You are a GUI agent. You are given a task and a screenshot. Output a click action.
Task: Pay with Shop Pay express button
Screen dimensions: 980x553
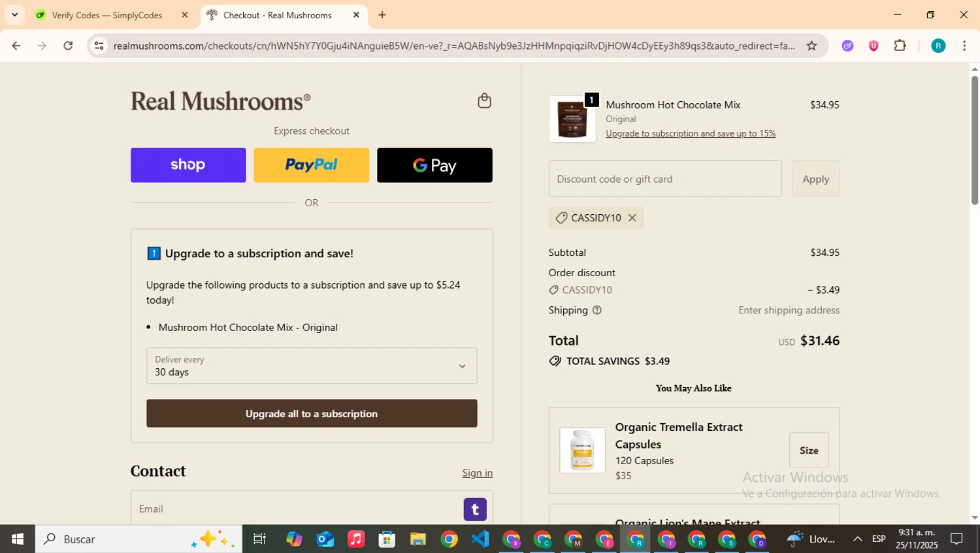point(188,165)
